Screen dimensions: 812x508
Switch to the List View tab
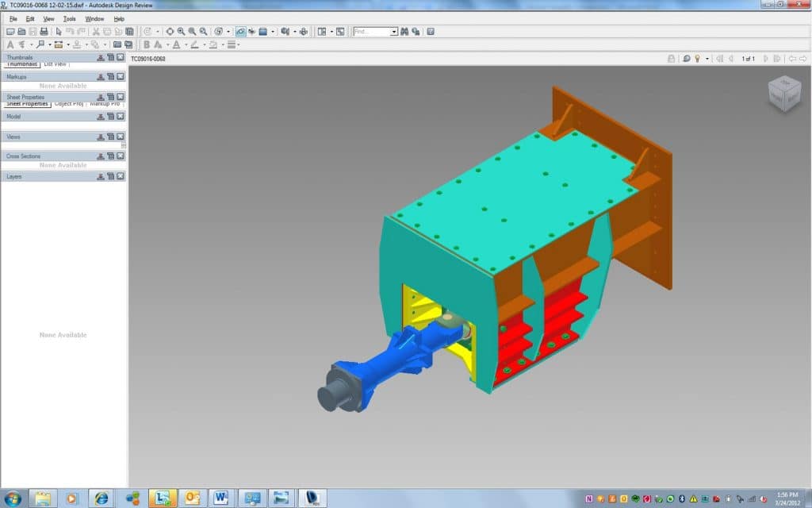point(56,64)
